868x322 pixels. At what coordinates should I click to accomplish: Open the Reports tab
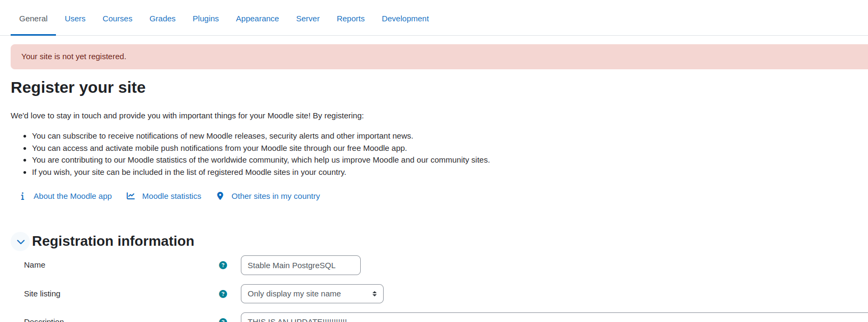351,19
